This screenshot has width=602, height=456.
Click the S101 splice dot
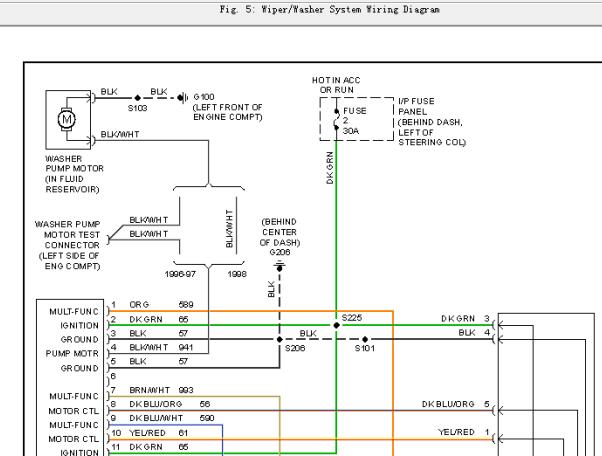(x=365, y=339)
